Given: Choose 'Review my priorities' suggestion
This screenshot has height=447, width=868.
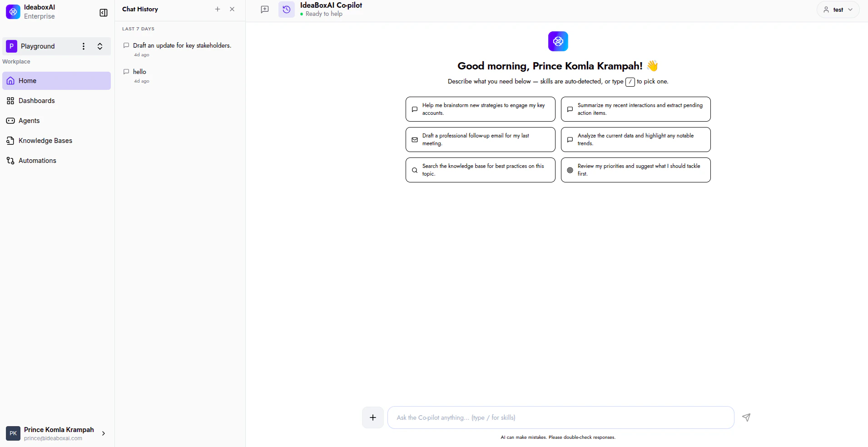Looking at the screenshot, I should coord(636,170).
